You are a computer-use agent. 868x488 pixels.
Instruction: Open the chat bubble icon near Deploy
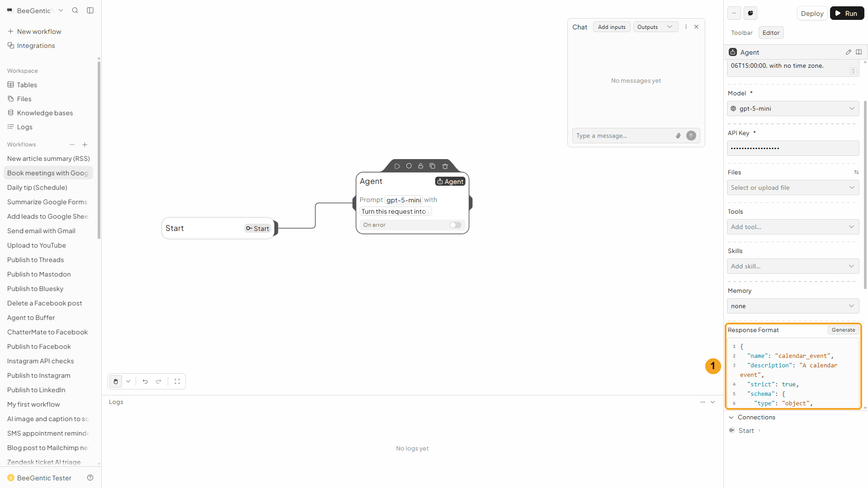750,13
